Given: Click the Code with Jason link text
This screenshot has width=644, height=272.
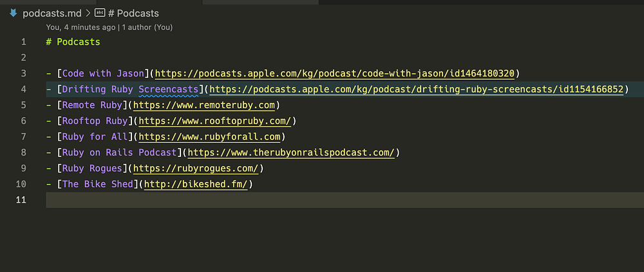Looking at the screenshot, I should click(x=102, y=73).
